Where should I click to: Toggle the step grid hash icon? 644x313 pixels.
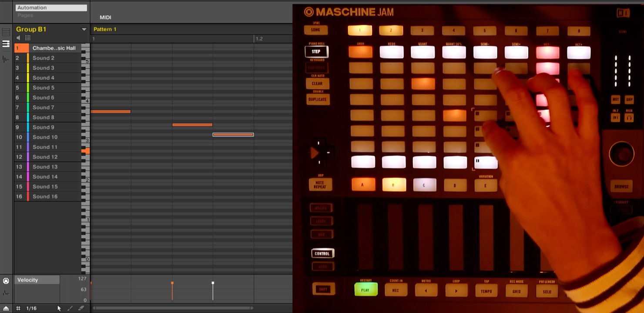18,308
